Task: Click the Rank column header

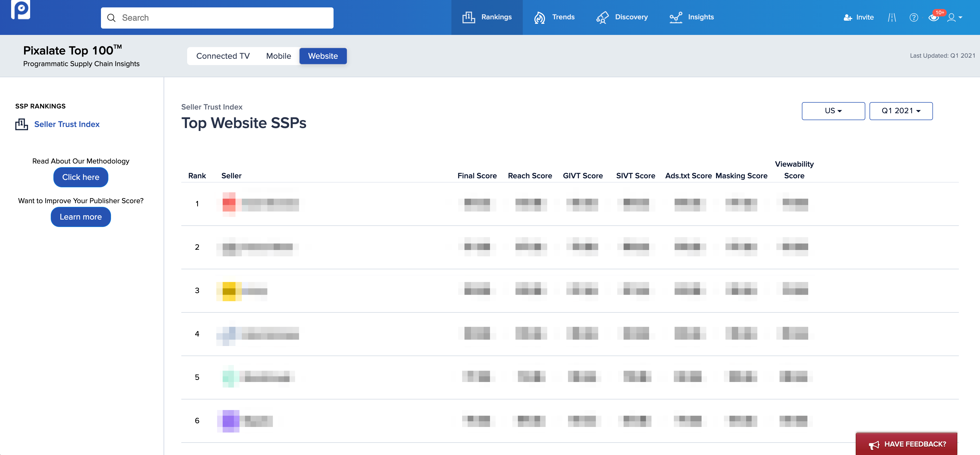Action: pyautogui.click(x=197, y=176)
